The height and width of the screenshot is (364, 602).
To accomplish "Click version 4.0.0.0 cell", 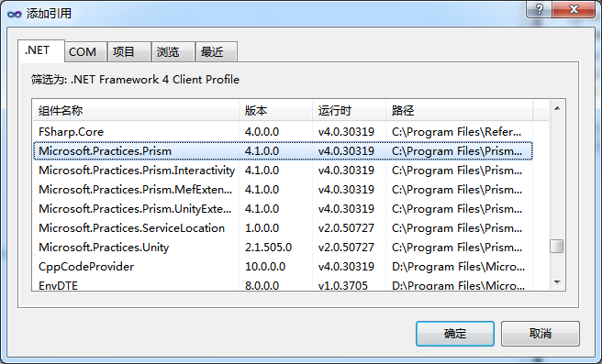I will pyautogui.click(x=262, y=132).
